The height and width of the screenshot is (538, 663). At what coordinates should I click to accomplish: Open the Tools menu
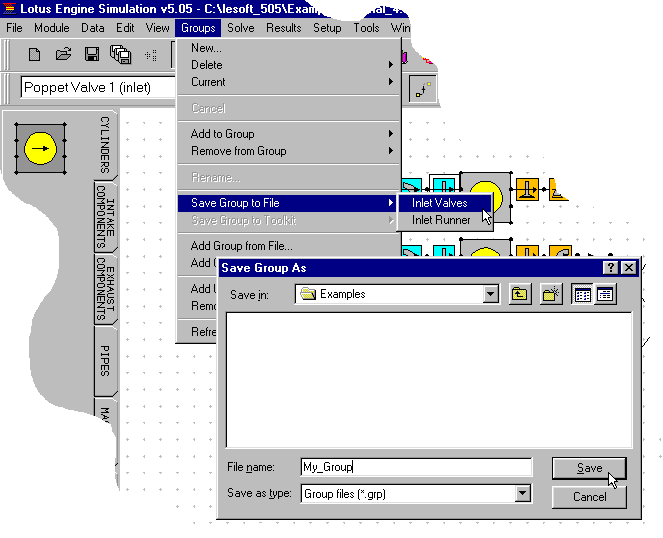point(366,28)
